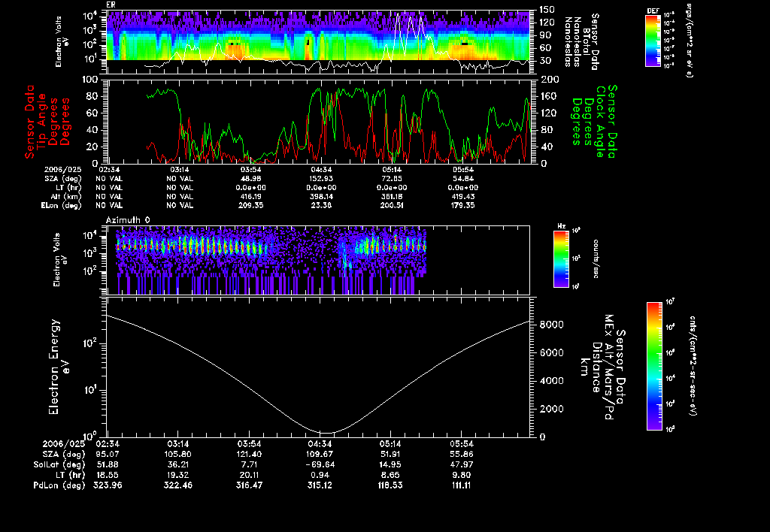Select SZA value 72.85
The height and width of the screenshot is (532, 770).
pyautogui.click(x=392, y=179)
